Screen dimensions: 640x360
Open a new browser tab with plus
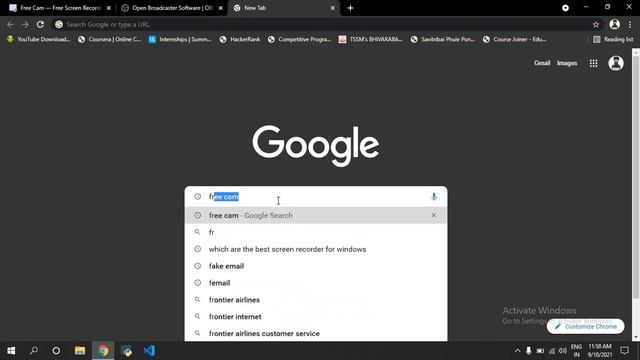(x=350, y=8)
